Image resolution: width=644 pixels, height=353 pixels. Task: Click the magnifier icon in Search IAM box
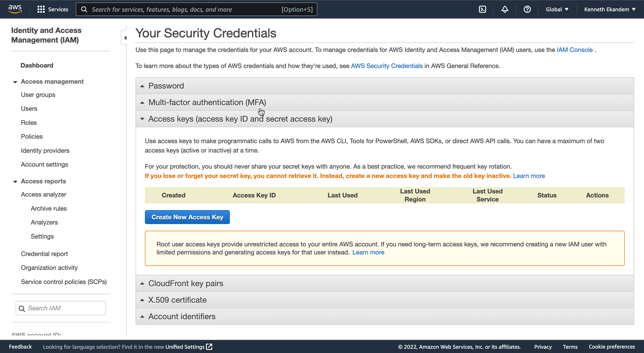(x=22, y=308)
